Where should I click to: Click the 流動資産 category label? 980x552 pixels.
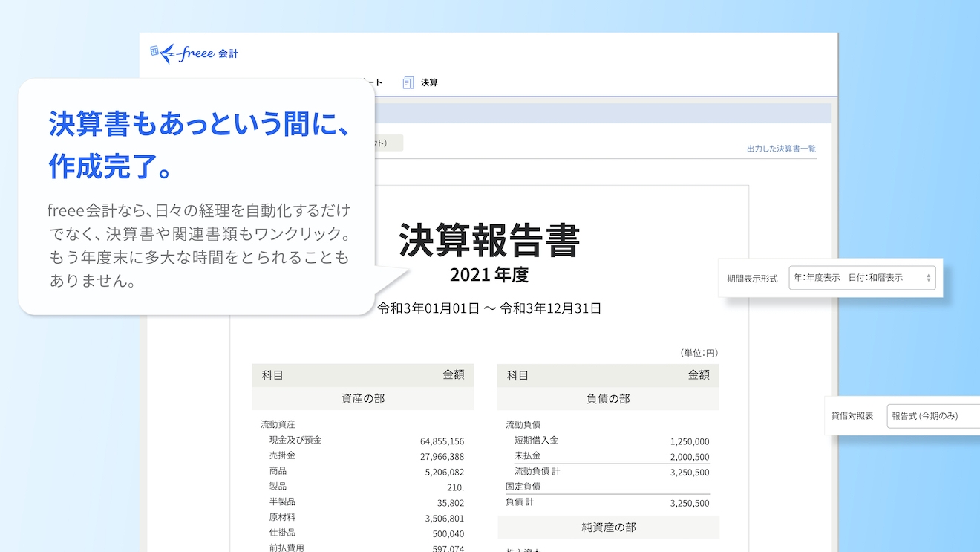(x=278, y=425)
